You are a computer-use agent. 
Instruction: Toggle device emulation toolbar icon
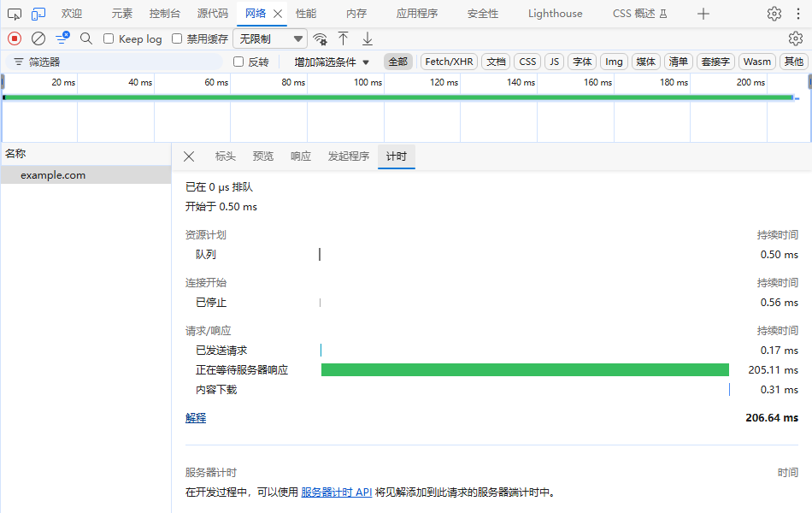[x=38, y=14]
